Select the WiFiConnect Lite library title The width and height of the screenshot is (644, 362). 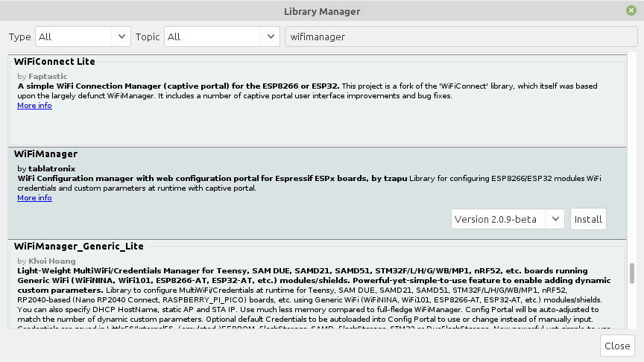tap(54, 62)
